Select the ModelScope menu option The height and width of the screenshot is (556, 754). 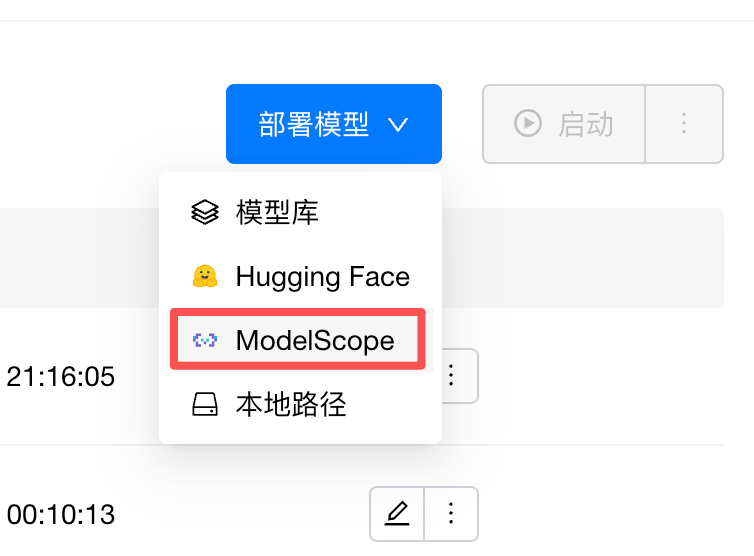tap(314, 340)
